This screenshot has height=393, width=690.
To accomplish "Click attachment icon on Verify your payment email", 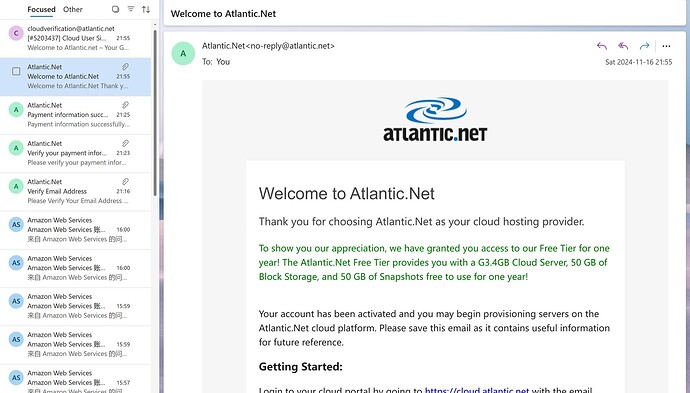I will coord(125,143).
